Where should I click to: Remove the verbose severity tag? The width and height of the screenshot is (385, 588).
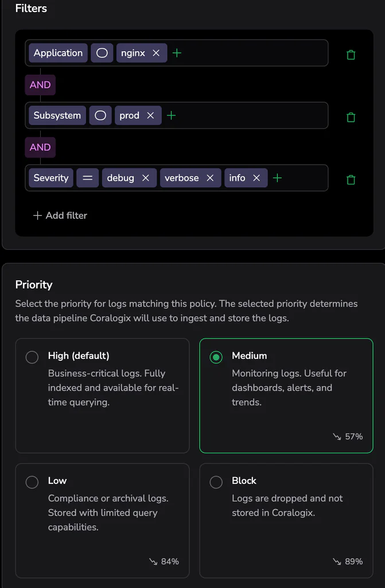click(210, 178)
